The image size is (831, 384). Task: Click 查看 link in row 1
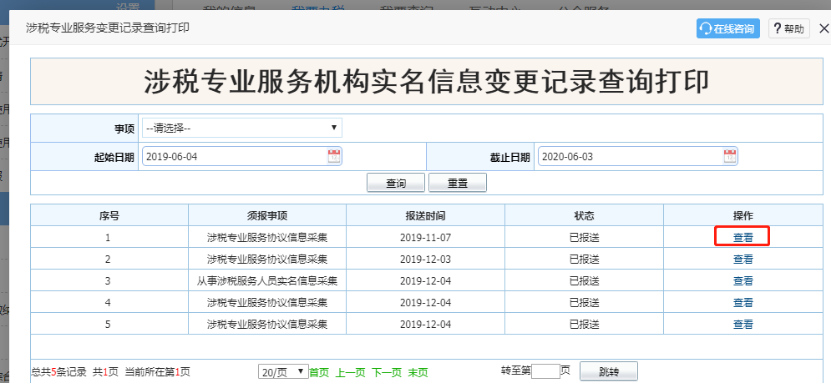(742, 238)
